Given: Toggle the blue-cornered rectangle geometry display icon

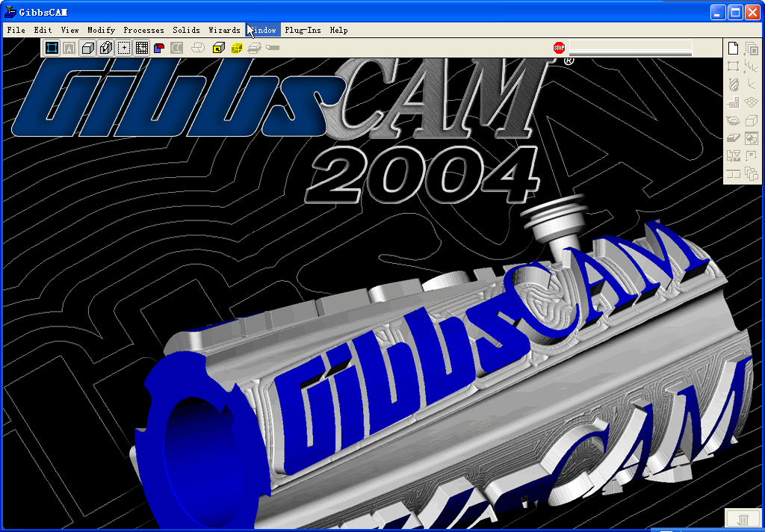Looking at the screenshot, I should 52,48.
